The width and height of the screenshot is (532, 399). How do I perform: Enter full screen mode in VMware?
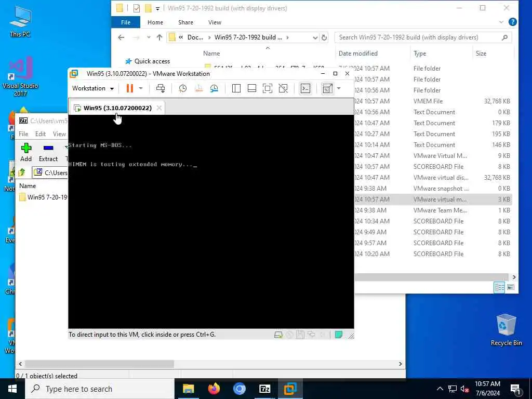pyautogui.click(x=268, y=88)
